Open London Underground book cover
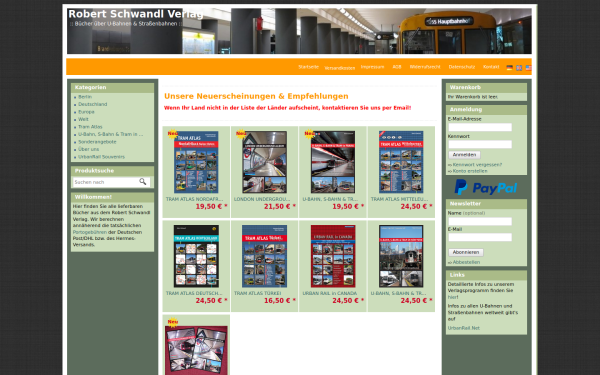 pos(264,162)
